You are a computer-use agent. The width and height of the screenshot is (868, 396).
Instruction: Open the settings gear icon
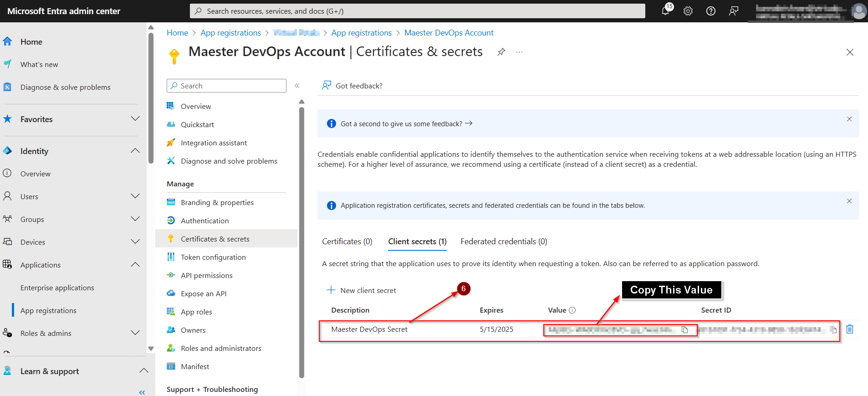coord(688,11)
